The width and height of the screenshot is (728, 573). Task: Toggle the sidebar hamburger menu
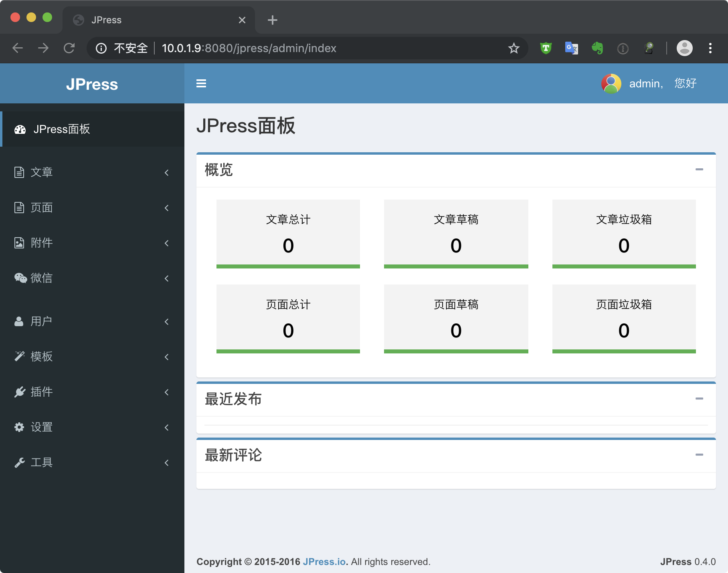tap(201, 83)
